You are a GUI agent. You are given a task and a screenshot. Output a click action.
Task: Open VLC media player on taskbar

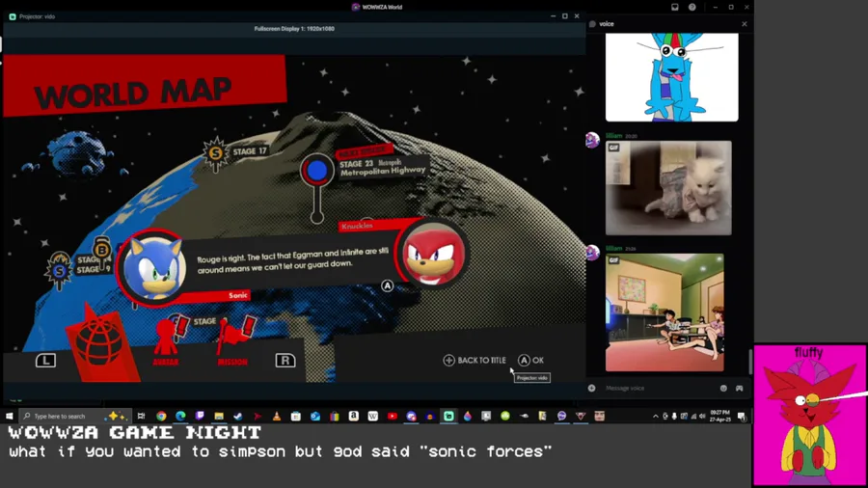pyautogui.click(x=277, y=416)
